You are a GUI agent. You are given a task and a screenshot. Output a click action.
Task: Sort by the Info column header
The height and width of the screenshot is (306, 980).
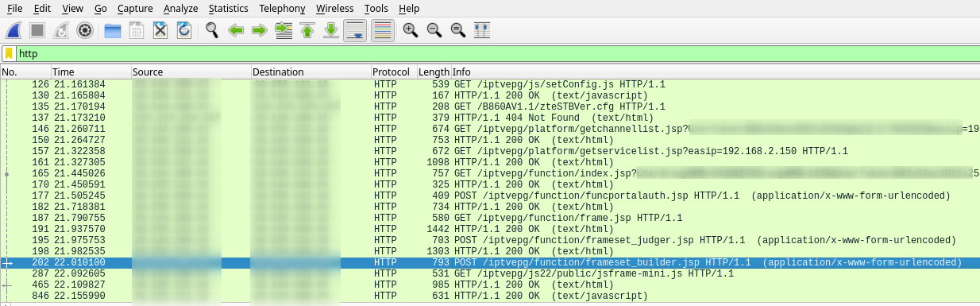tap(716, 72)
